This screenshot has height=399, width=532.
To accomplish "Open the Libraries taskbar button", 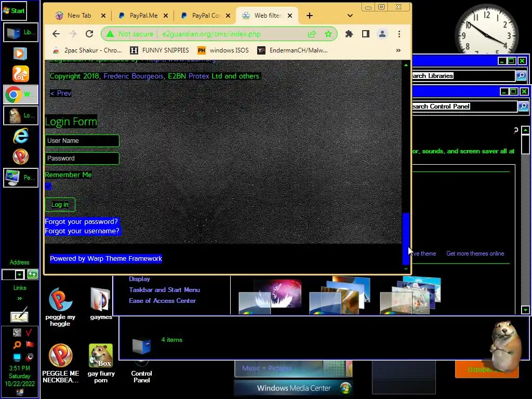I will (21, 33).
